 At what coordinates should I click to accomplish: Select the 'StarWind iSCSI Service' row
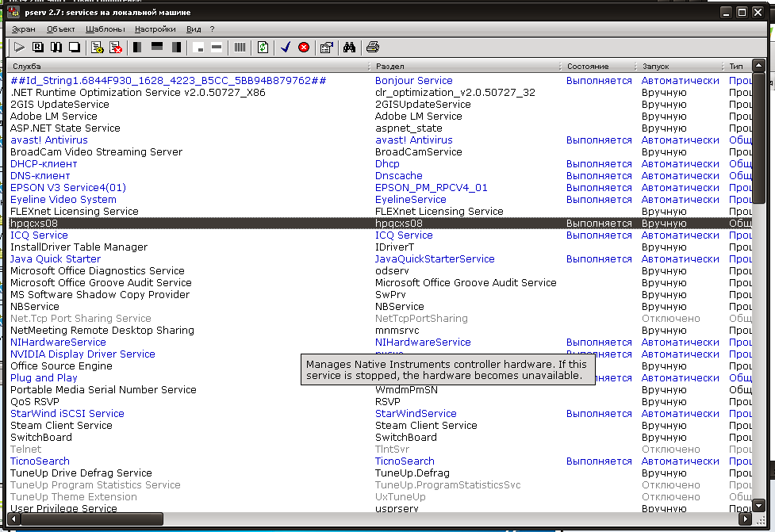381,413
